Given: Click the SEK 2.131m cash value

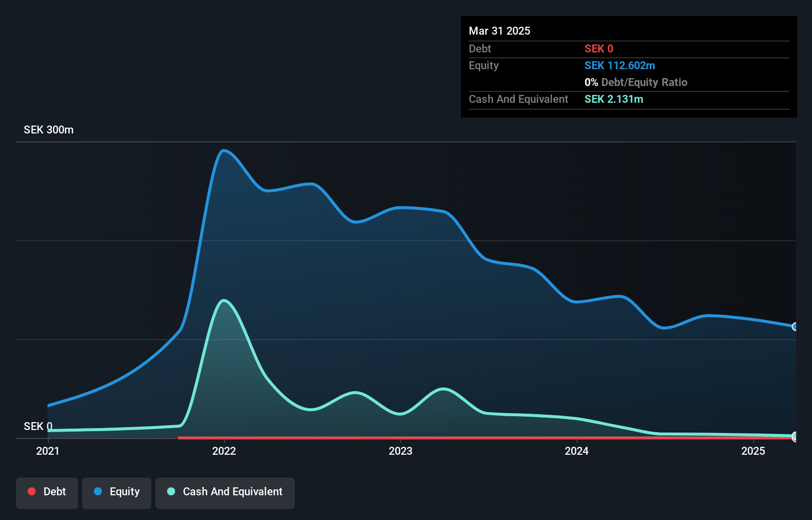Looking at the screenshot, I should pyautogui.click(x=614, y=99).
